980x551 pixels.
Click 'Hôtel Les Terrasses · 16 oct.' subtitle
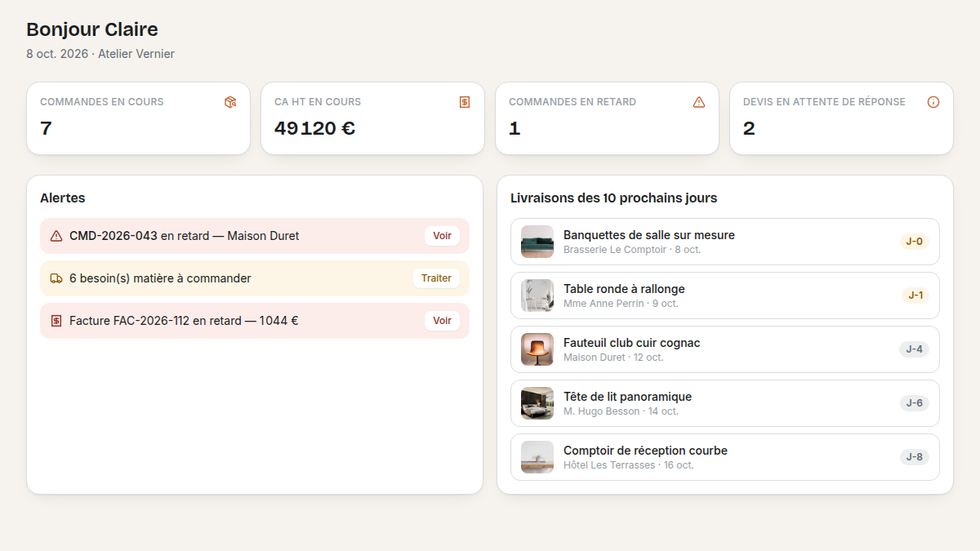[x=629, y=465]
